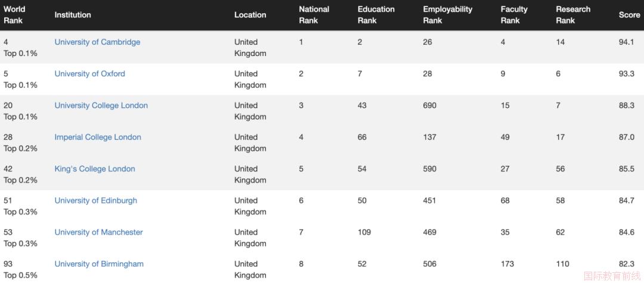The image size is (644, 283).
Task: Sort by the Score column header
Action: point(629,15)
